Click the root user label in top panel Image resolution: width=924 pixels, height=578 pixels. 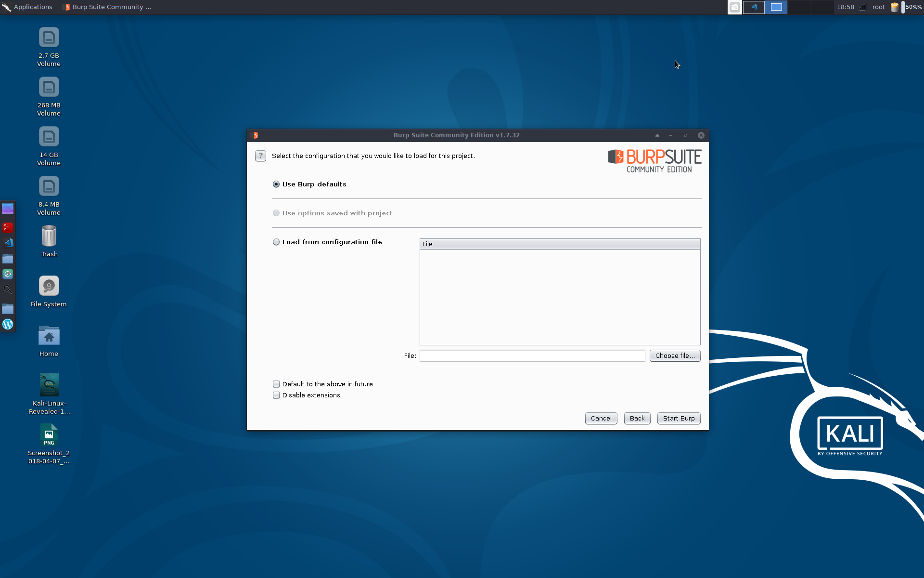pos(878,7)
